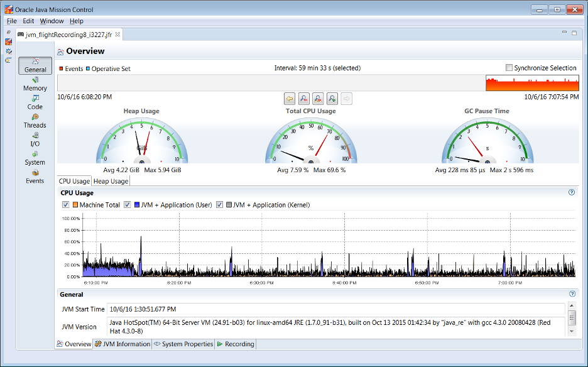
Task: Close the jvm_flightRecording8_i3227.jfr tab
Action: point(117,35)
